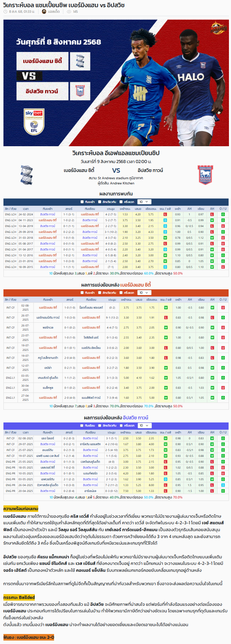Click the article title heading at top
The height and width of the screenshot is (644, 231).
[x=64, y=5]
